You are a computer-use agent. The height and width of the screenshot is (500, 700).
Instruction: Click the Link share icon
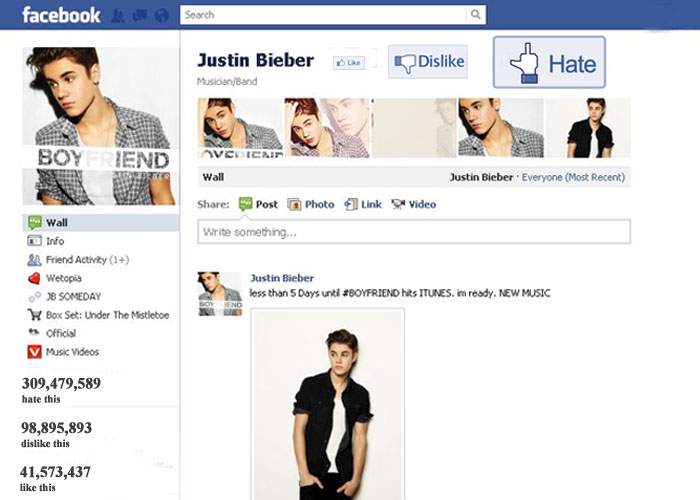(x=351, y=204)
